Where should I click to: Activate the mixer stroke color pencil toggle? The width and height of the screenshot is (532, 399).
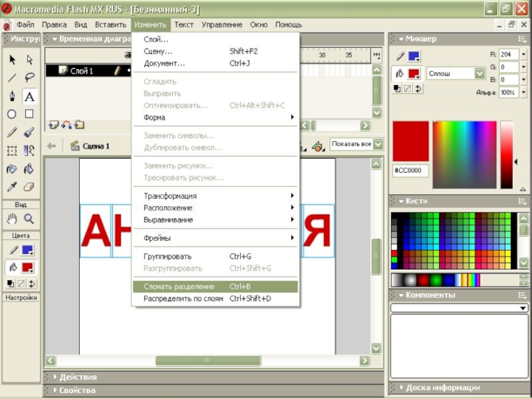pyautogui.click(x=400, y=57)
